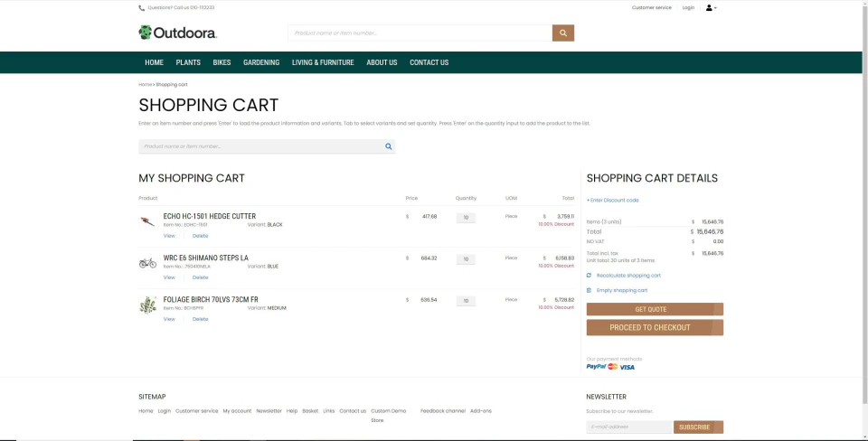Click quantity field for WRC E6 Shimano
The image size is (868, 441).
[466, 259]
